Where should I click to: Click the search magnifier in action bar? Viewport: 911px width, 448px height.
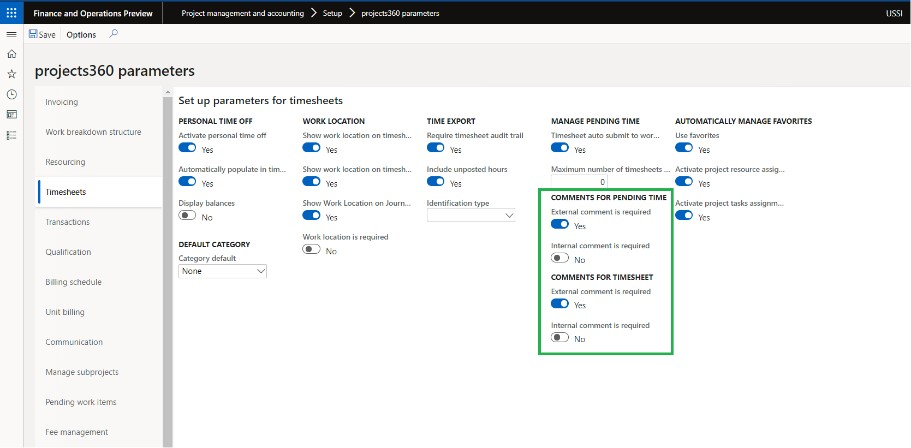[113, 34]
